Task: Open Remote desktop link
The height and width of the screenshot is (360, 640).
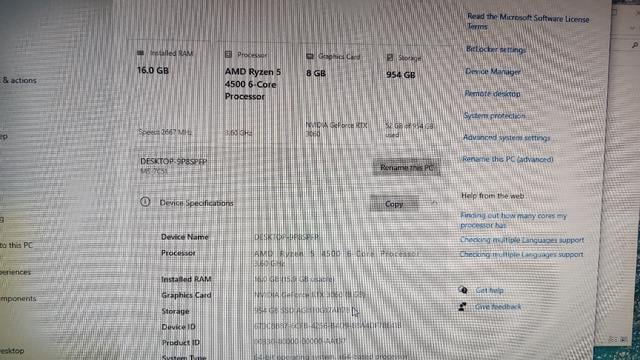Action: pyautogui.click(x=492, y=93)
